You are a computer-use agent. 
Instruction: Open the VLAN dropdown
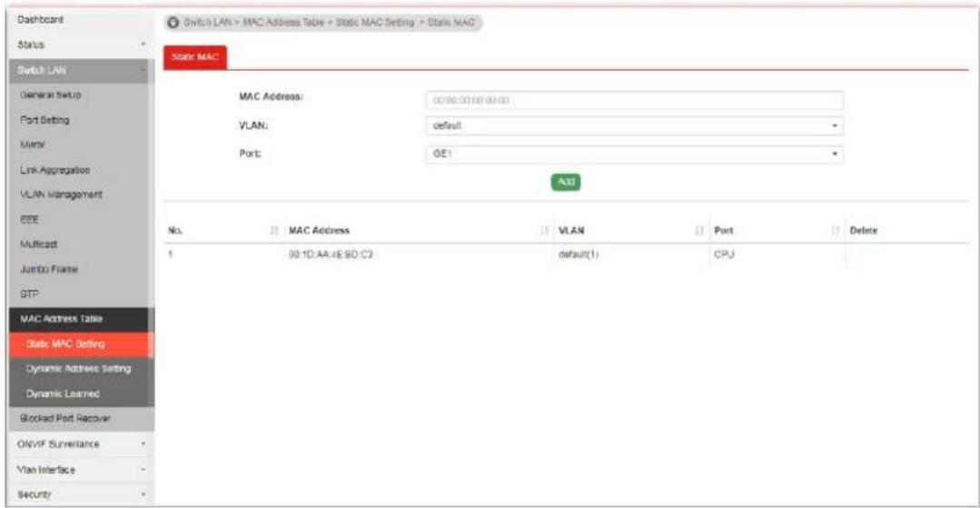(634, 125)
